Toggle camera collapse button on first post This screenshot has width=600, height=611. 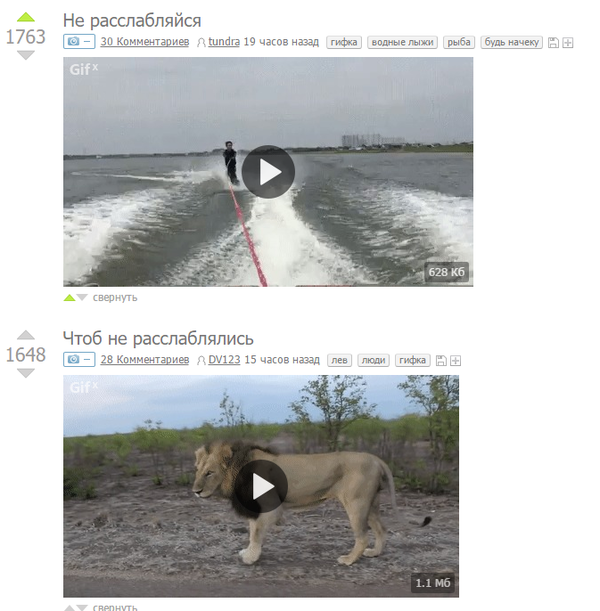[x=79, y=42]
